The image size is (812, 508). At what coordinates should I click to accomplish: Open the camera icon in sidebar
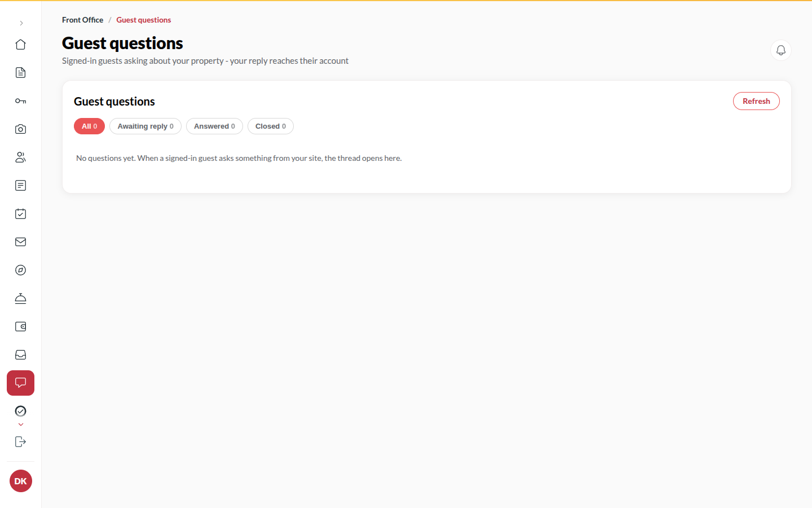21,129
